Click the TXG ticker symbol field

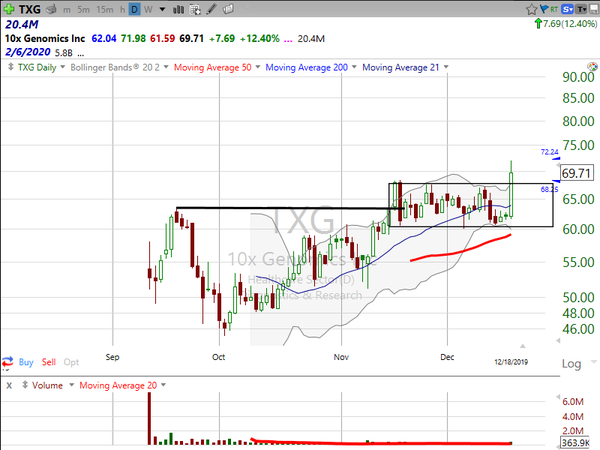[30, 9]
